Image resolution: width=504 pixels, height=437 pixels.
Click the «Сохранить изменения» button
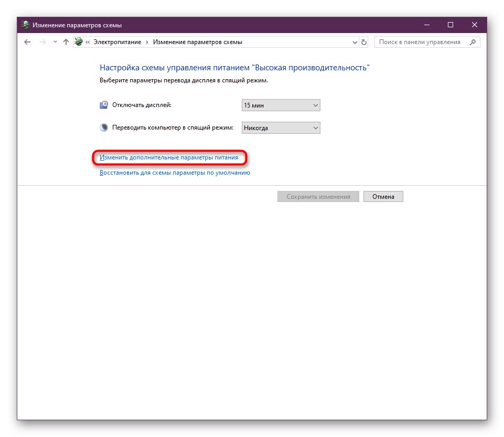[318, 197]
